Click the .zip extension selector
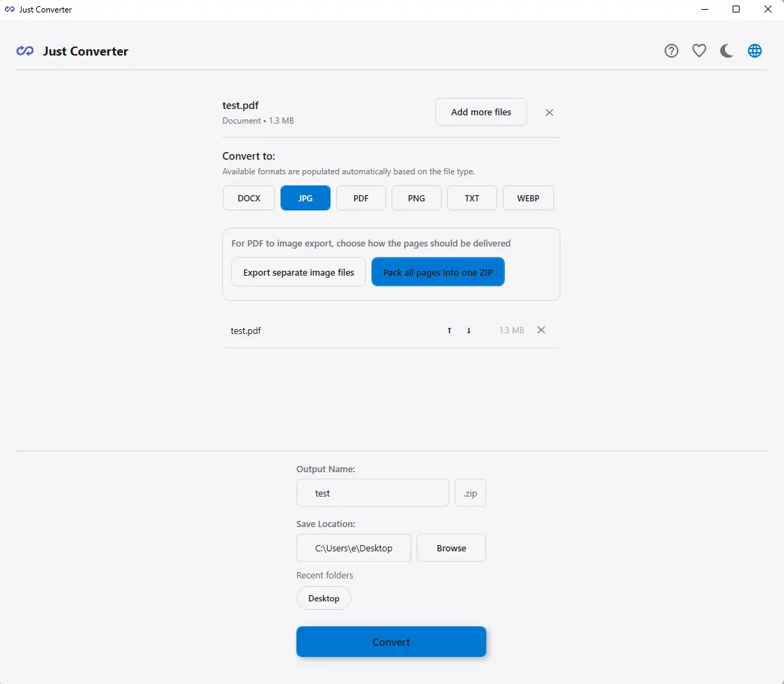This screenshot has width=784, height=684. click(469, 493)
